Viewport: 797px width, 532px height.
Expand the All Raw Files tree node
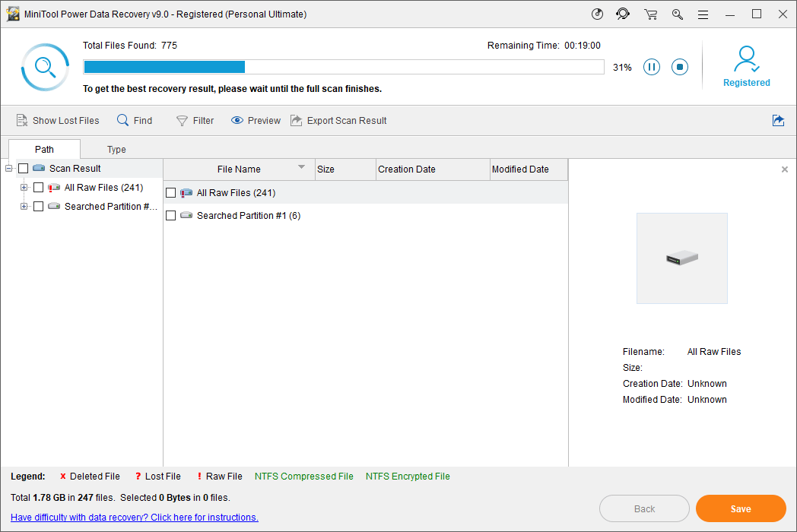pyautogui.click(x=24, y=187)
